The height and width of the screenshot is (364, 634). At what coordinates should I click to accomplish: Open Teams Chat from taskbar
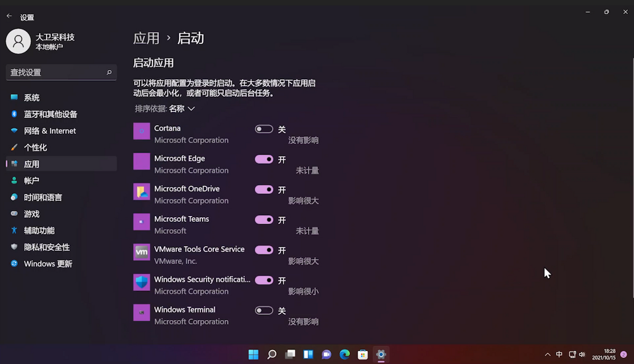327,354
